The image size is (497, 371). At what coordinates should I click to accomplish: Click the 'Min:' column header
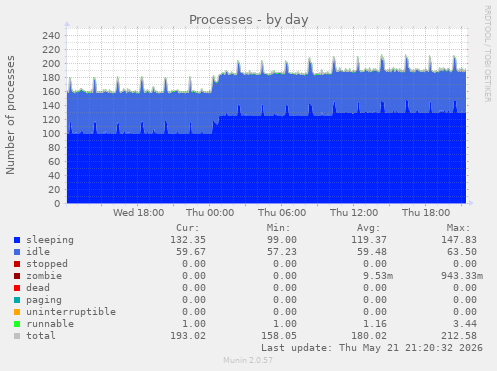[278, 228]
